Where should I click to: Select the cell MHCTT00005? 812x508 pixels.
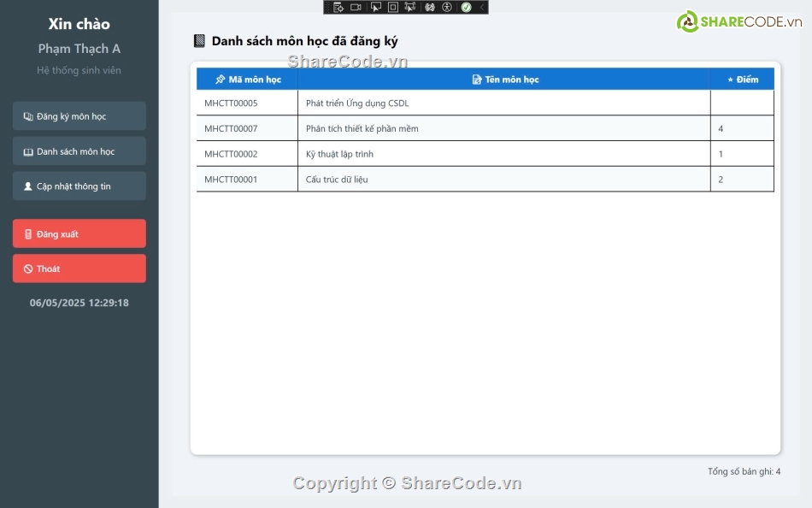(x=248, y=103)
